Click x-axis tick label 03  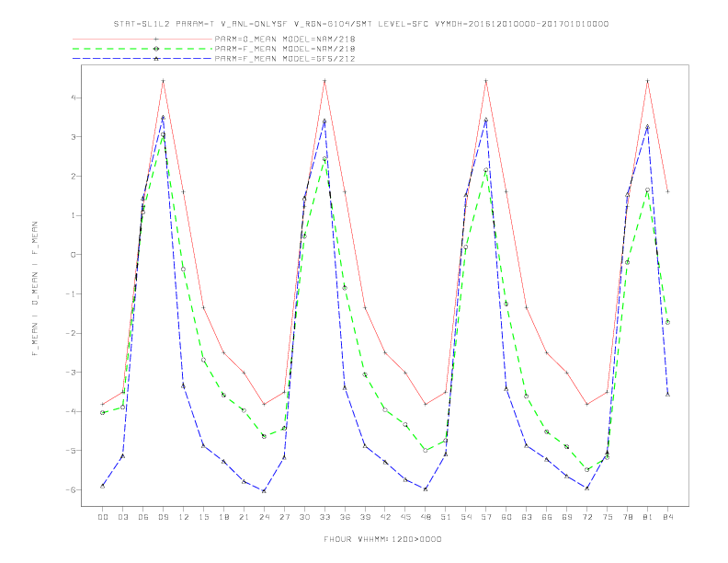tap(122, 517)
